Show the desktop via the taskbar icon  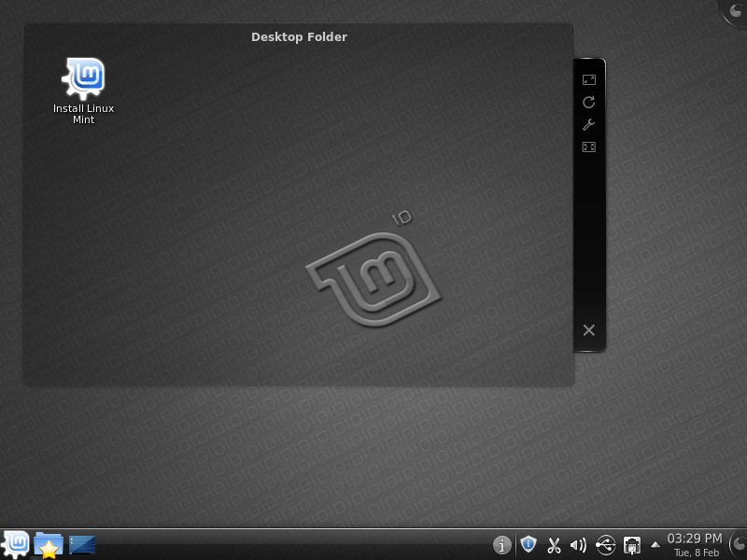tap(82, 544)
